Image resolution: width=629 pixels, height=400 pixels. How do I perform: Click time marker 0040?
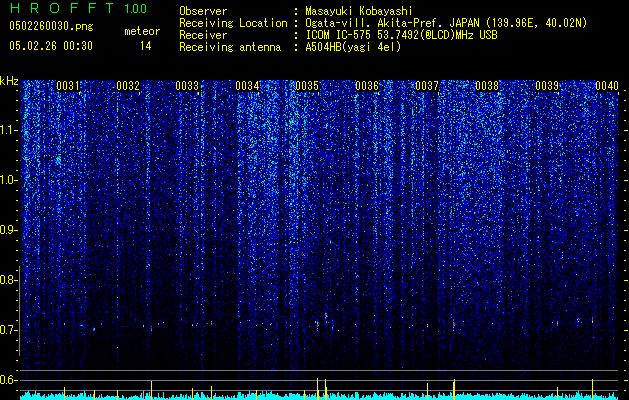pyautogui.click(x=607, y=86)
